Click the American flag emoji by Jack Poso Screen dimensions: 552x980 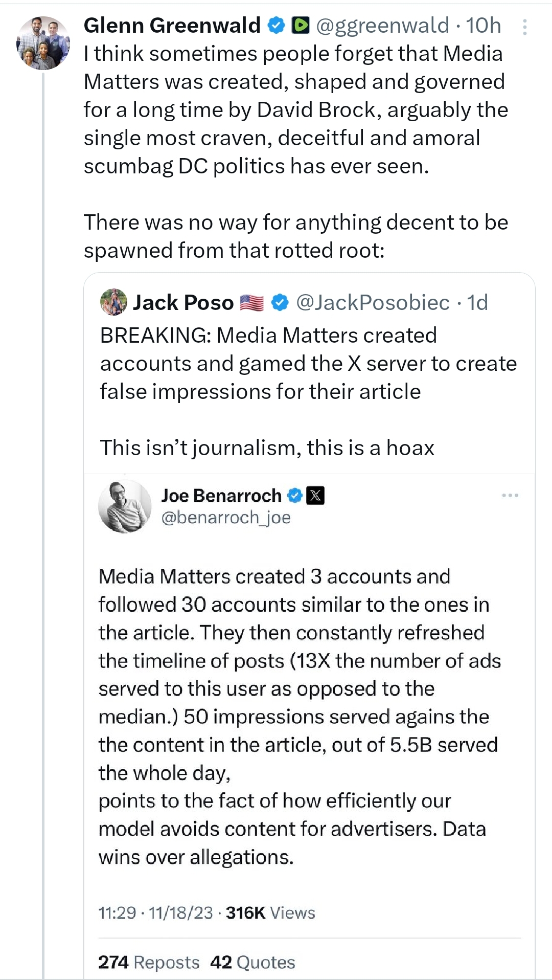(x=252, y=303)
